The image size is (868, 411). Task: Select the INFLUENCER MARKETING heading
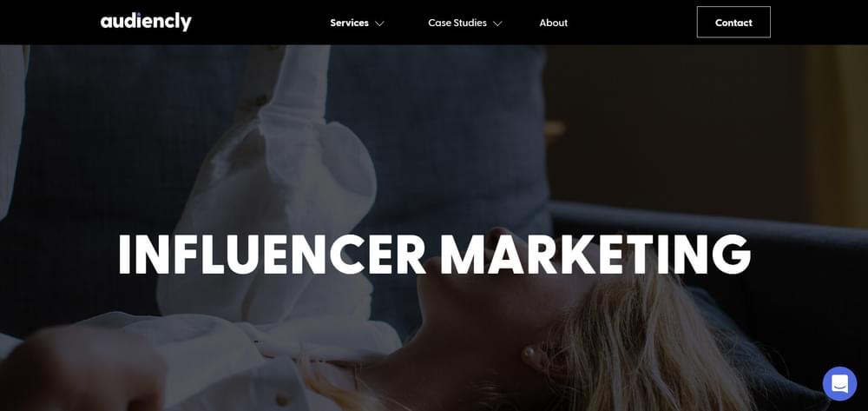(x=435, y=255)
